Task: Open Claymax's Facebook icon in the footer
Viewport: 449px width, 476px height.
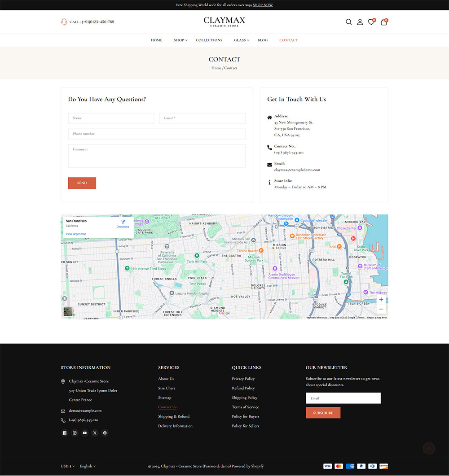Action: [64, 432]
